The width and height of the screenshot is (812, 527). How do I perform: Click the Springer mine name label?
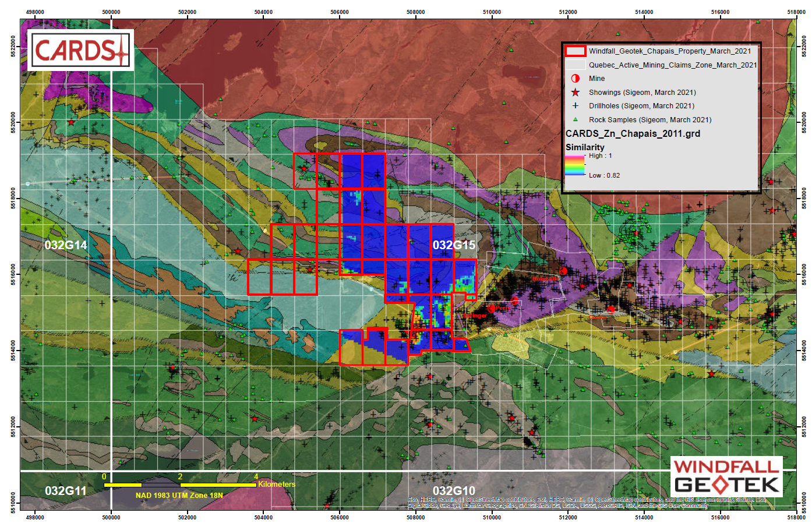coord(475,316)
